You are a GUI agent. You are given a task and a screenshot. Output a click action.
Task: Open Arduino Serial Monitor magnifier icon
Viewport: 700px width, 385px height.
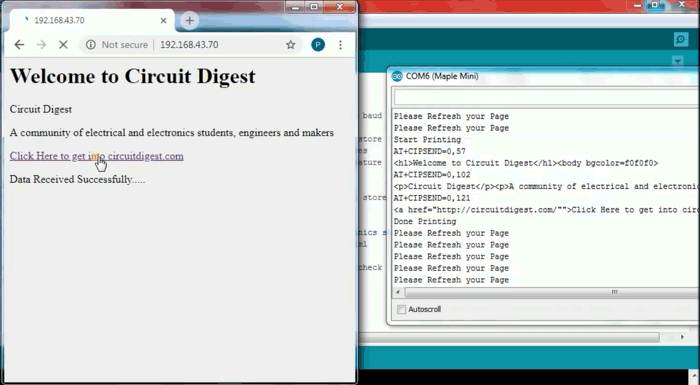coord(681,40)
